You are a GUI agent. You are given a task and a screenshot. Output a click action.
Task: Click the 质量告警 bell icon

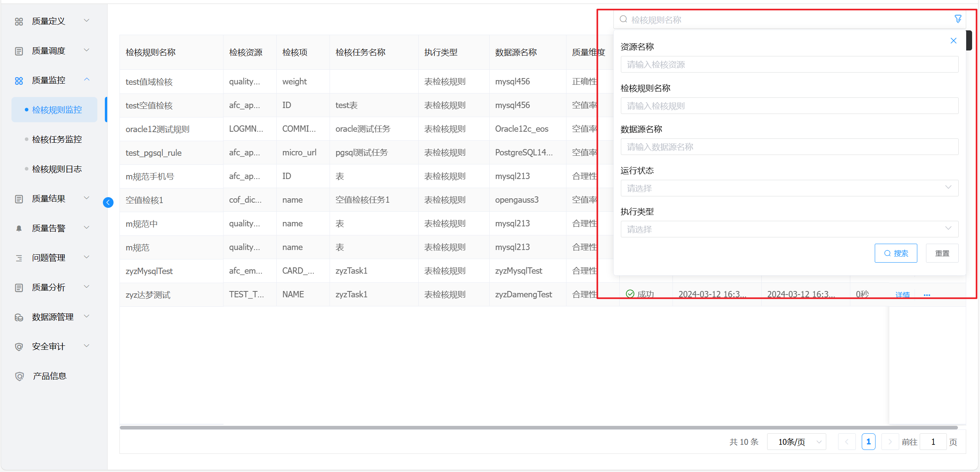19,228
